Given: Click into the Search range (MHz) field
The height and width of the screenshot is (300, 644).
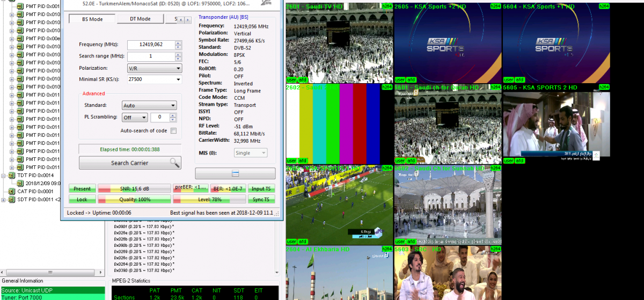Looking at the screenshot, I should (x=151, y=56).
